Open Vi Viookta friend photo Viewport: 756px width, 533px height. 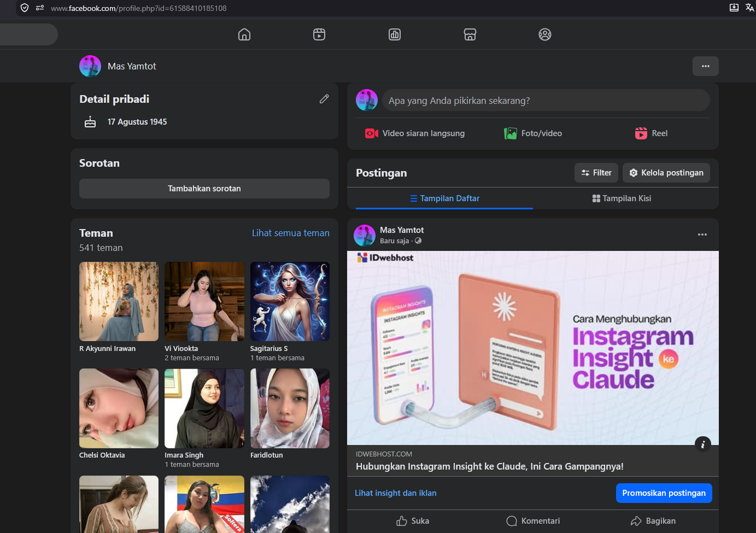[204, 301]
